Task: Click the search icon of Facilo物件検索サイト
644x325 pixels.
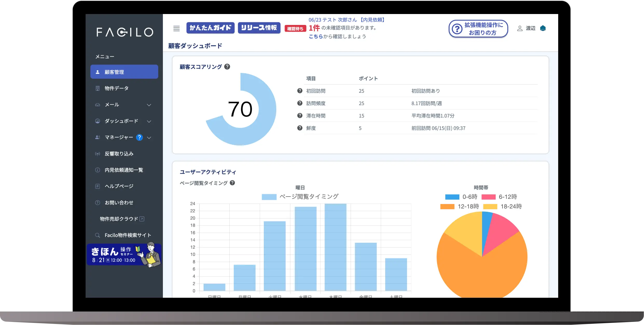Action: click(x=98, y=235)
